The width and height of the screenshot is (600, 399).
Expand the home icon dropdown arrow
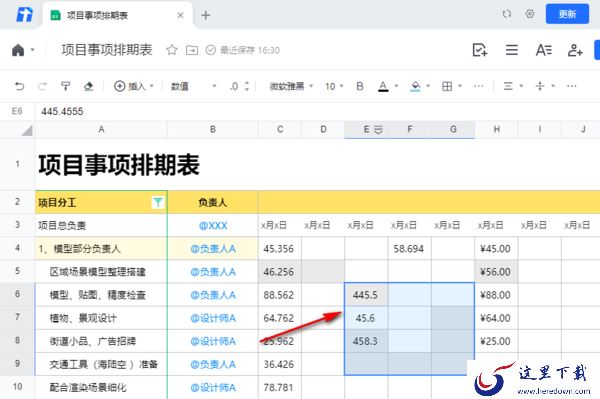[x=33, y=50]
